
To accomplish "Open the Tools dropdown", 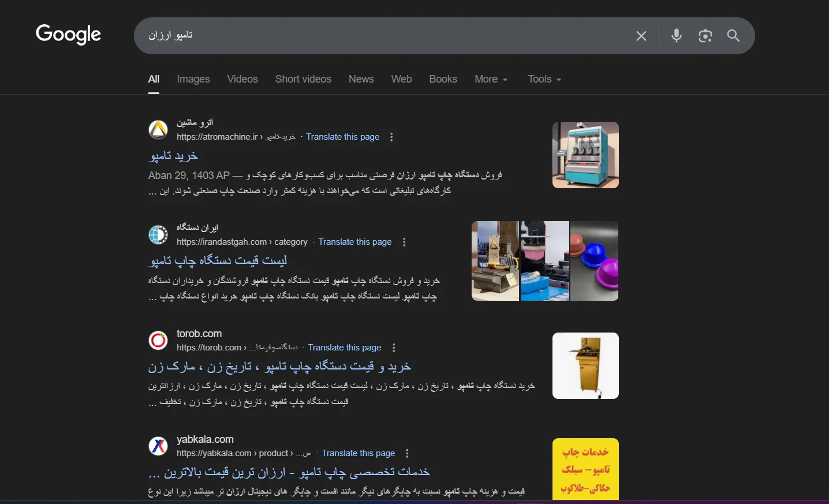I will (544, 79).
